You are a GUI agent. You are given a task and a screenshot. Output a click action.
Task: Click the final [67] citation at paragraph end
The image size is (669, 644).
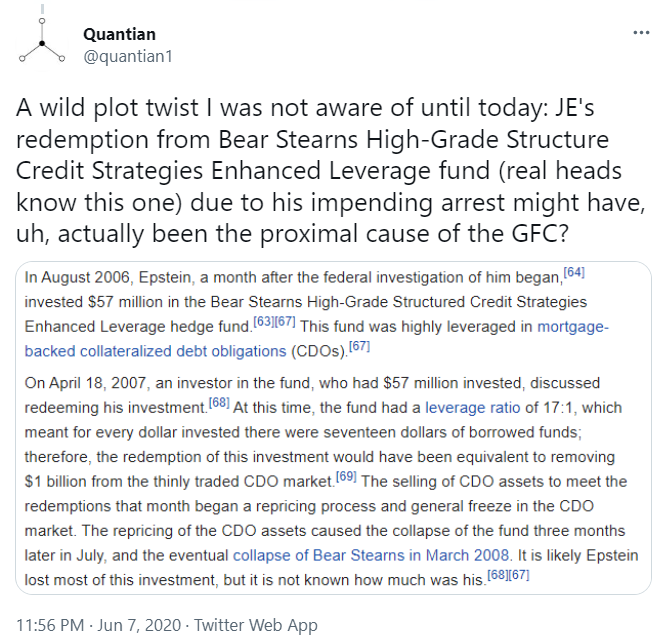518,574
